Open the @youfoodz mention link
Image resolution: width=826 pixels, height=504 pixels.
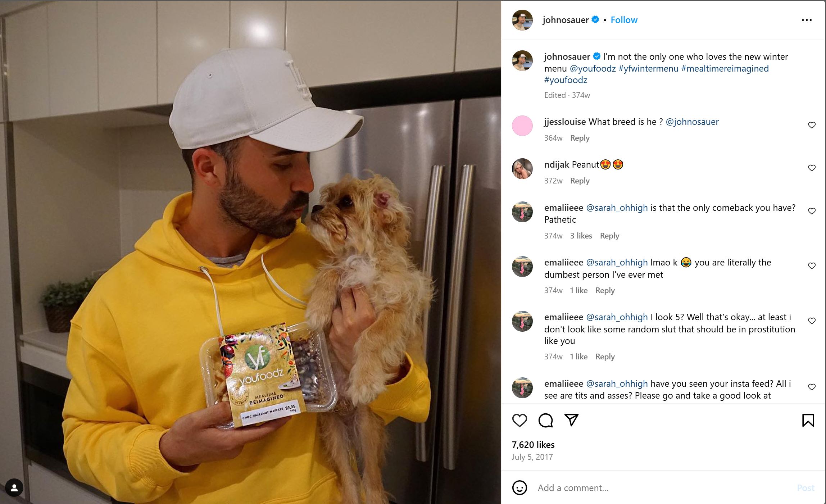point(593,68)
